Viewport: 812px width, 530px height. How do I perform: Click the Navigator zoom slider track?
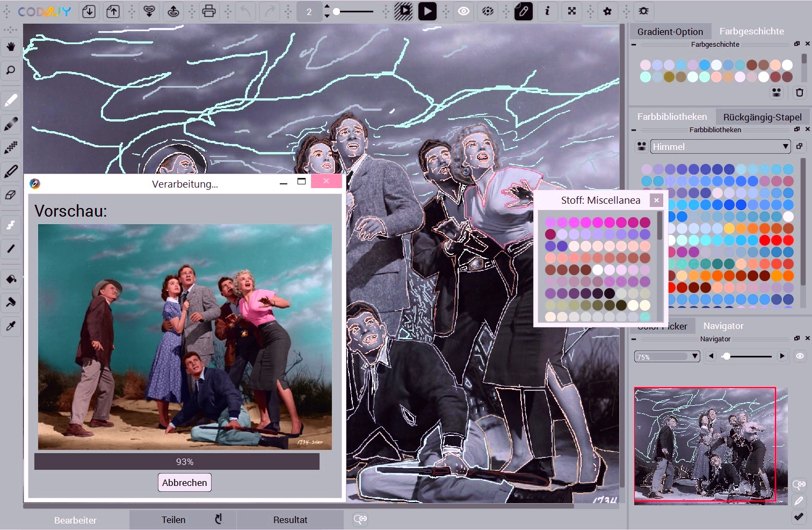click(x=746, y=356)
